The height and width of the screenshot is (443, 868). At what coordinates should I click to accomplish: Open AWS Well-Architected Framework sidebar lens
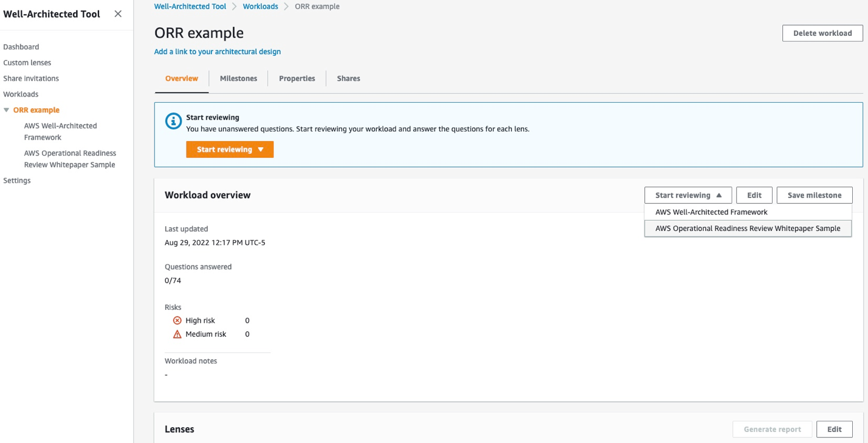point(61,131)
